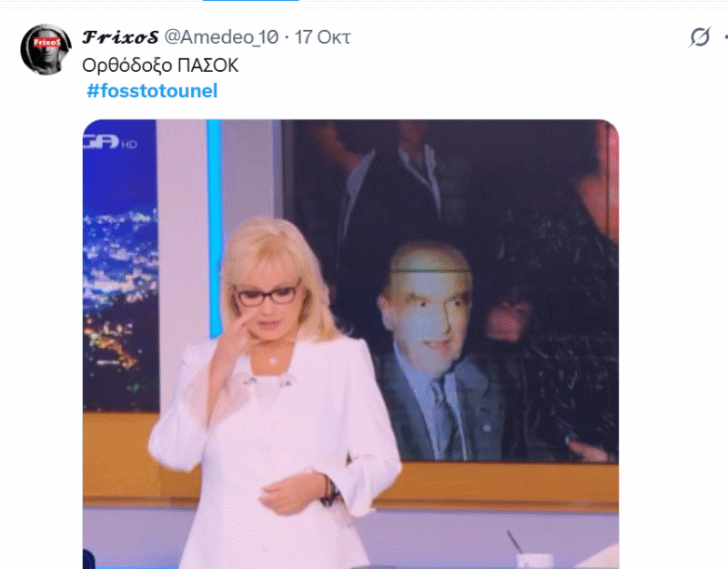The image size is (728, 569).
Task: Play the embedded GIF in the post
Action: 350,344
